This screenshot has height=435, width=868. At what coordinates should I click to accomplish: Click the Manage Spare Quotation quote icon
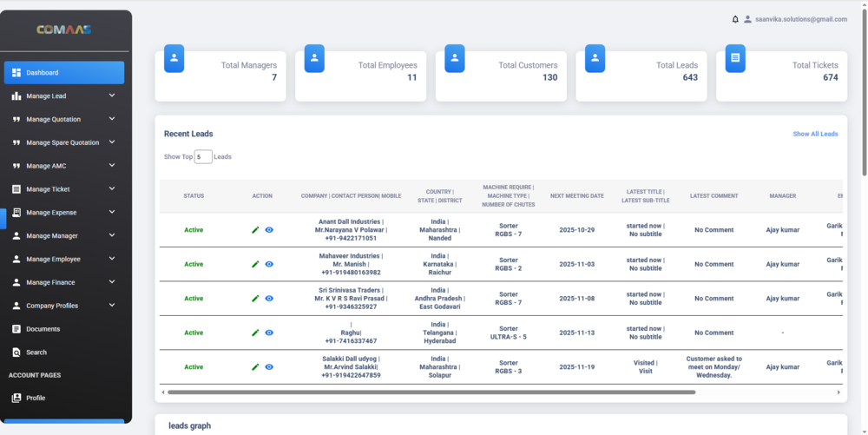pos(16,142)
